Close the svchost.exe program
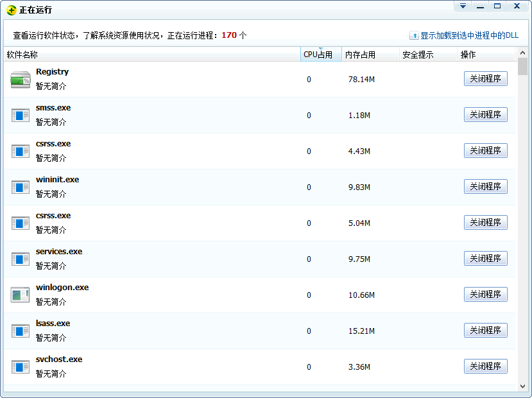Viewport: 532px width, 398px height. [486, 367]
